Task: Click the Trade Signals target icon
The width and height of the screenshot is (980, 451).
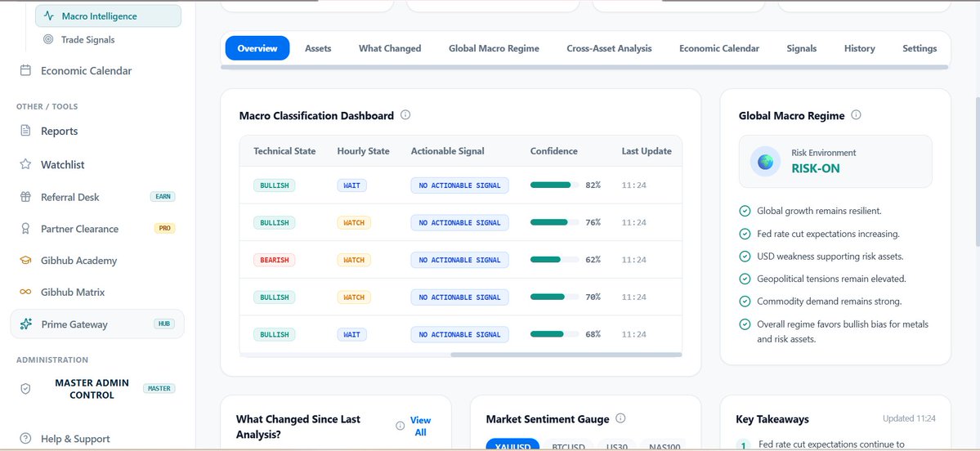Action: pyautogui.click(x=48, y=39)
